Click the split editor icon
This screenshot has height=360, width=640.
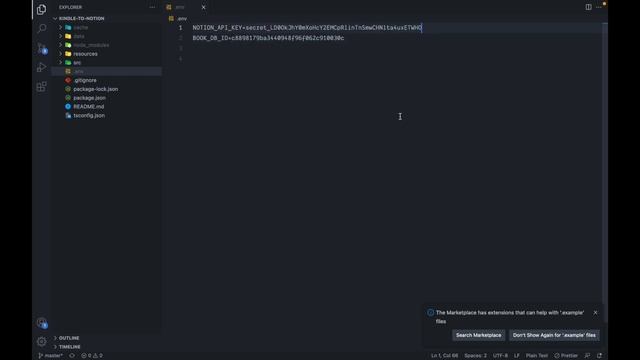[588, 7]
